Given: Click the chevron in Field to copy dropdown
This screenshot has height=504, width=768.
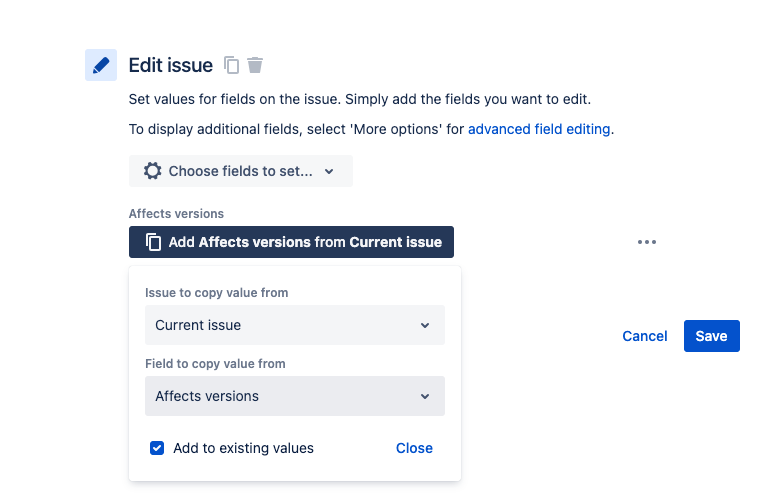Looking at the screenshot, I should (x=425, y=396).
